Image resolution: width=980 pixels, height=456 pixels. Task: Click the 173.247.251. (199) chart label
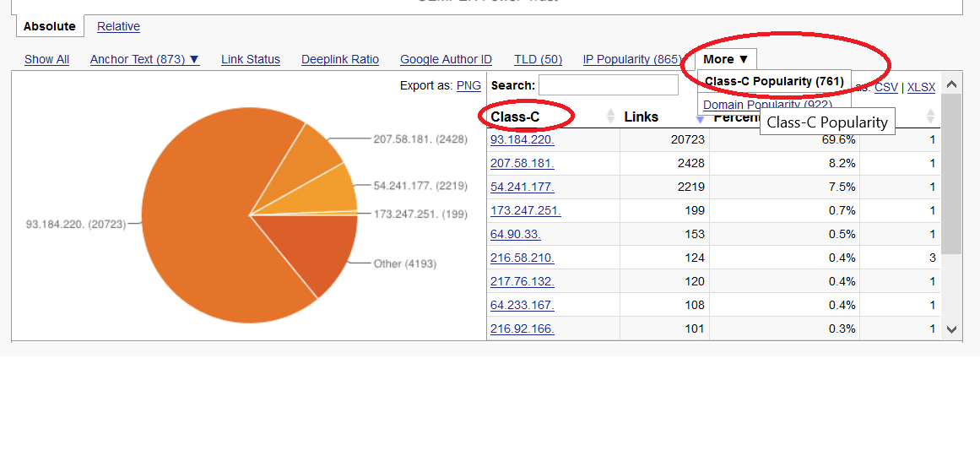pyautogui.click(x=420, y=214)
